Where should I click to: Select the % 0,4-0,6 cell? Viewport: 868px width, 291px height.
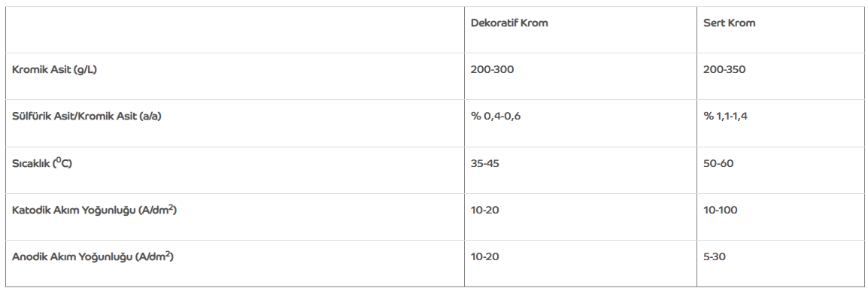(x=496, y=117)
